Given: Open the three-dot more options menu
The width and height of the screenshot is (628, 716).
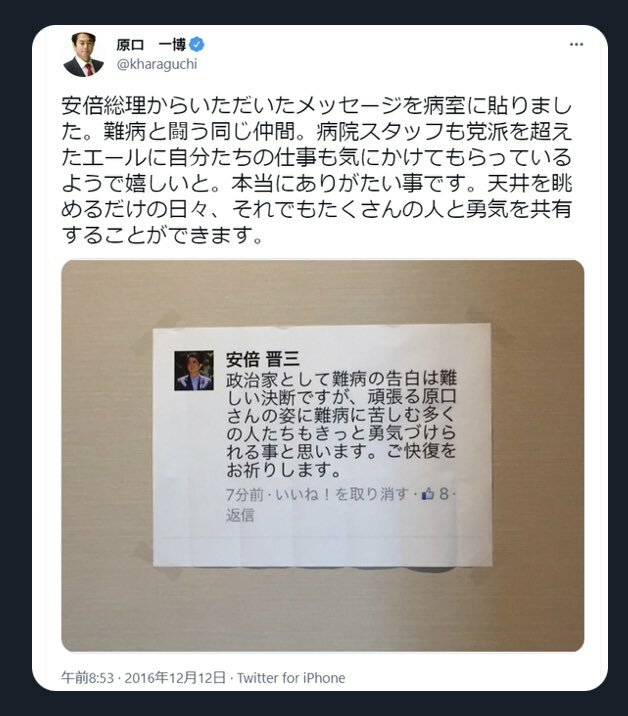Looking at the screenshot, I should tap(576, 44).
